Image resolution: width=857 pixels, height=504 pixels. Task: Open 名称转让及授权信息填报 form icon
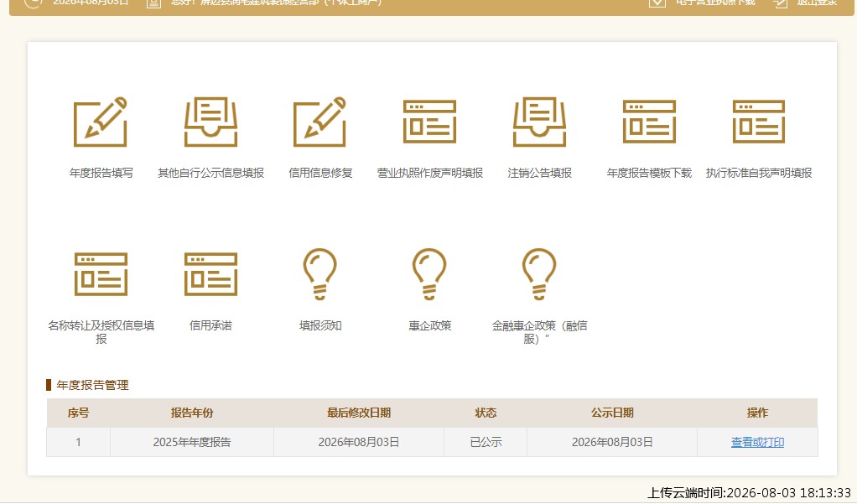coord(101,274)
